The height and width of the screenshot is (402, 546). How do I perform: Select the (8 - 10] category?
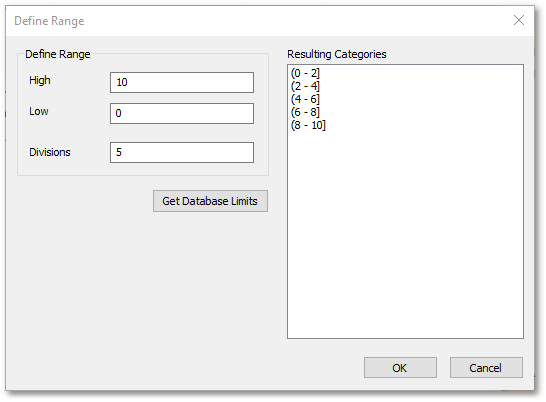pos(308,125)
